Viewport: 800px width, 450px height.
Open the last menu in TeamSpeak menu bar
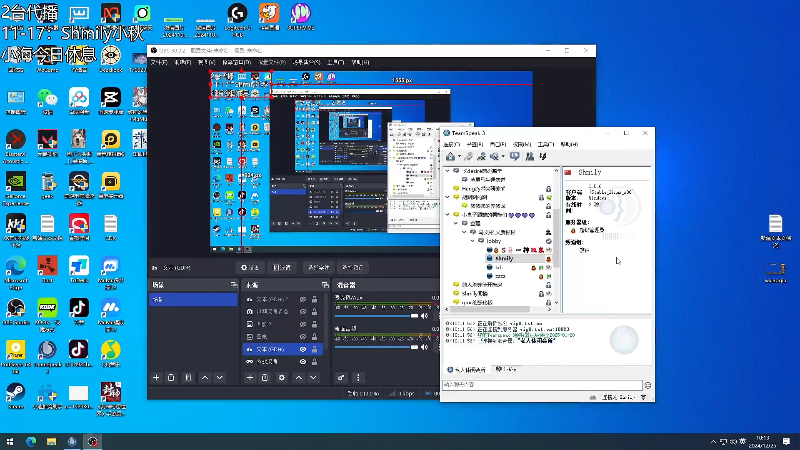[x=569, y=144]
